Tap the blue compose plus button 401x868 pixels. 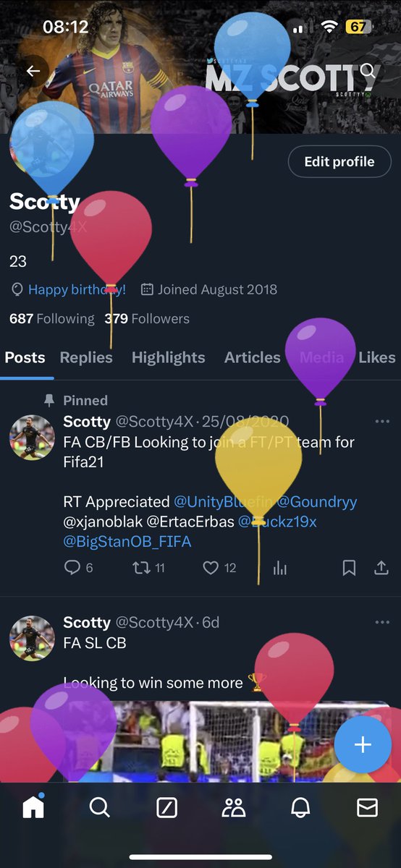(x=363, y=745)
